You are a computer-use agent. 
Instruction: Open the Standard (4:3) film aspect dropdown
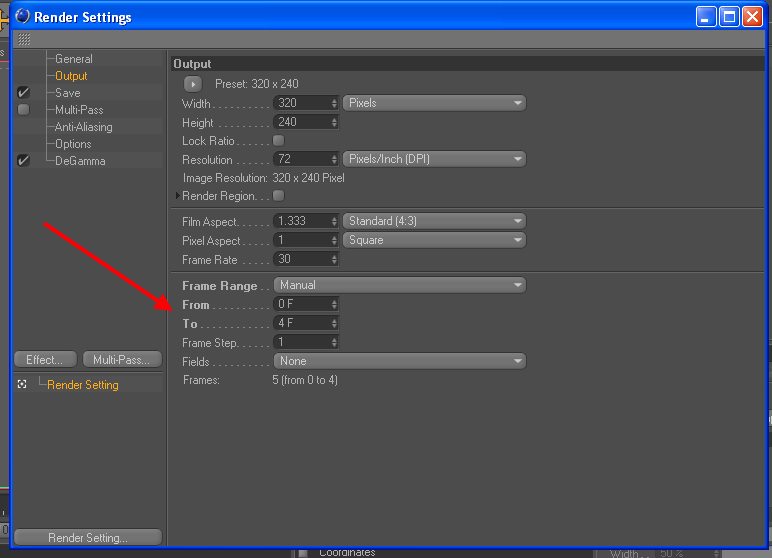[434, 221]
